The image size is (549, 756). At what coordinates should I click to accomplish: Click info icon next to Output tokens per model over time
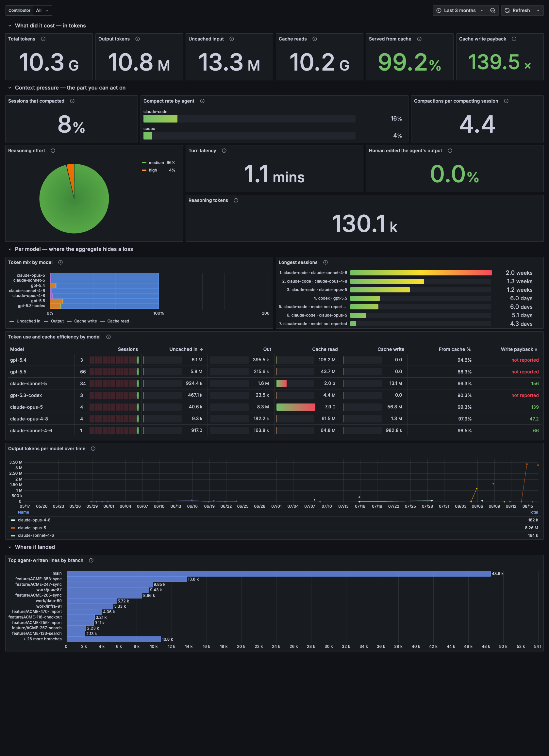[x=93, y=449]
